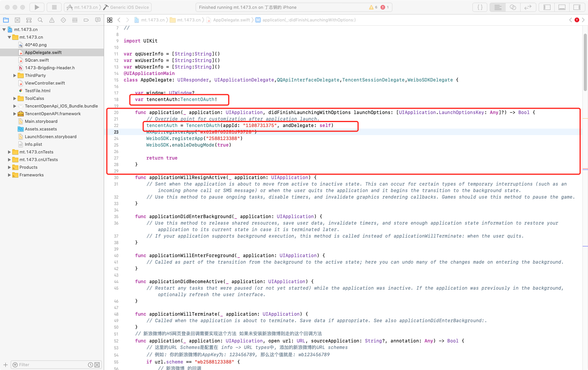Viewport: 588px width, 370px height.
Task: Show the Version editor
Action: pyautogui.click(x=528, y=7)
